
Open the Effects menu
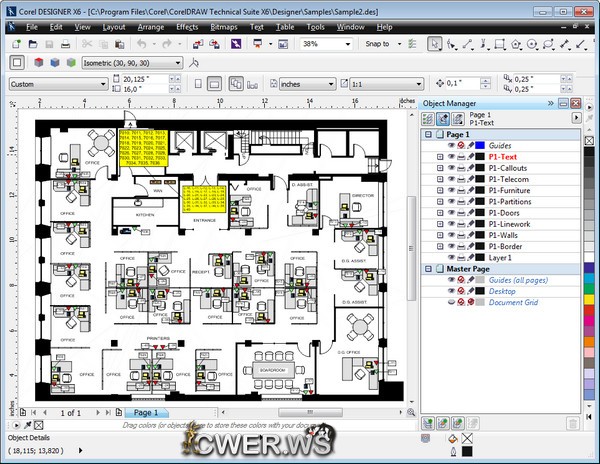coord(187,27)
